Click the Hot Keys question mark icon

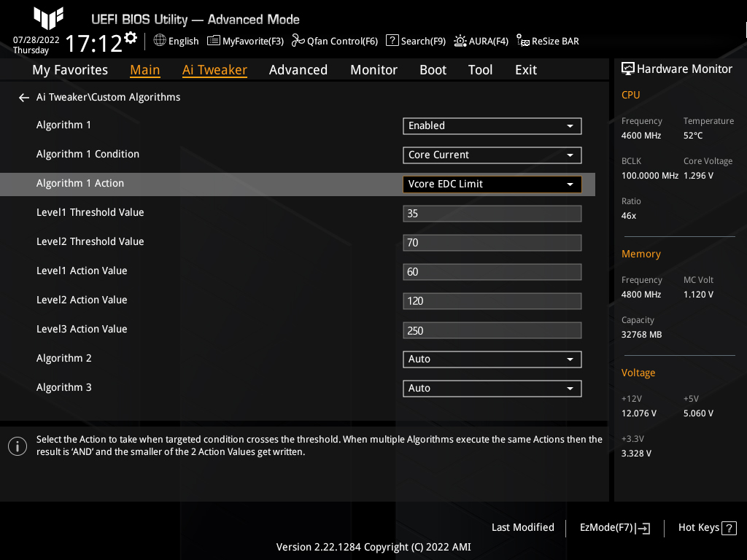(729, 528)
